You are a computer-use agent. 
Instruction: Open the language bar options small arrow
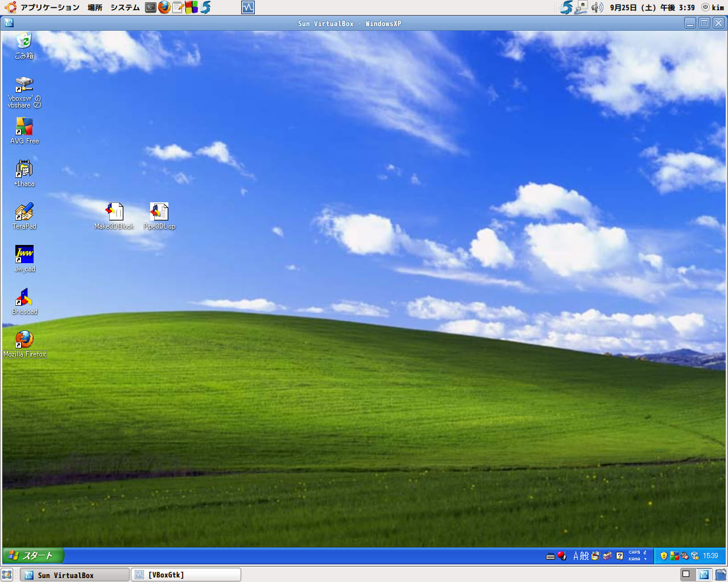pyautogui.click(x=645, y=559)
